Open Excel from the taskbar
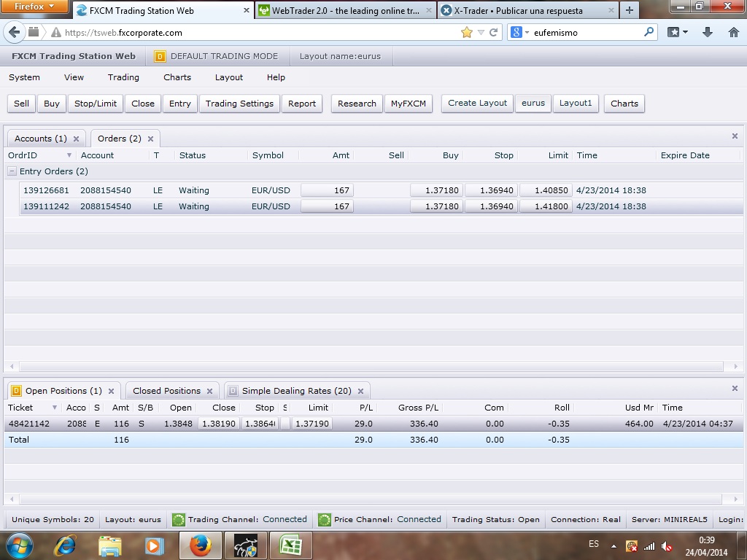This screenshot has height=560, width=747. point(291,545)
